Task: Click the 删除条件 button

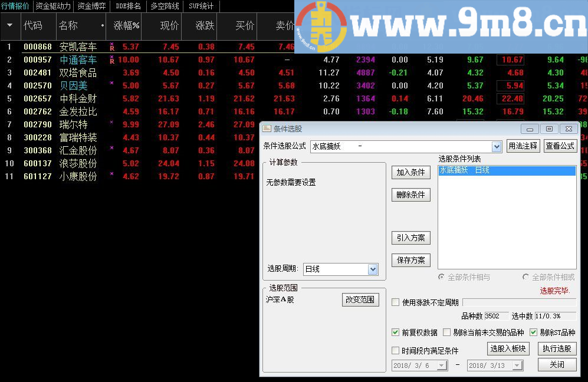Action: [410, 195]
